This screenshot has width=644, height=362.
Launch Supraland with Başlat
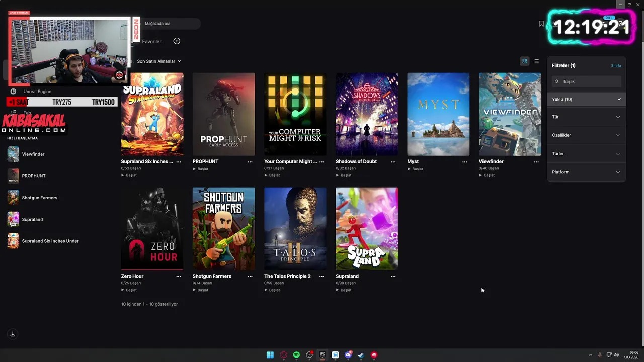coord(344,290)
